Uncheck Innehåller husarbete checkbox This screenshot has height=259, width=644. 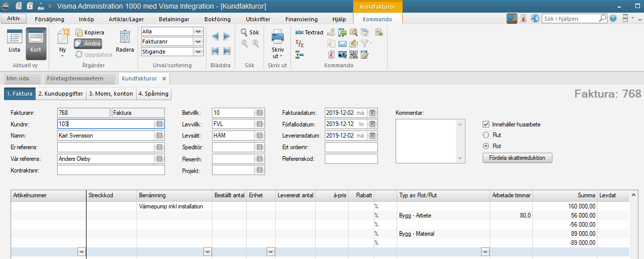[486, 124]
